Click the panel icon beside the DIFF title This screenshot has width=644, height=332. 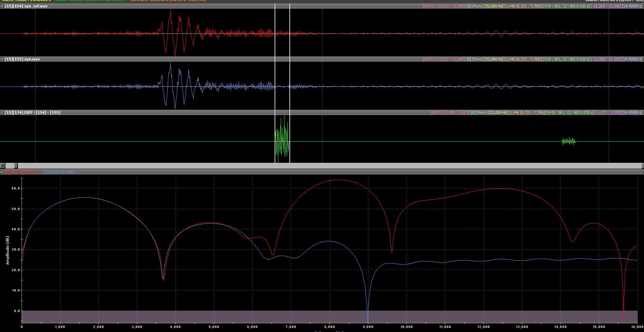pyautogui.click(x=2, y=112)
